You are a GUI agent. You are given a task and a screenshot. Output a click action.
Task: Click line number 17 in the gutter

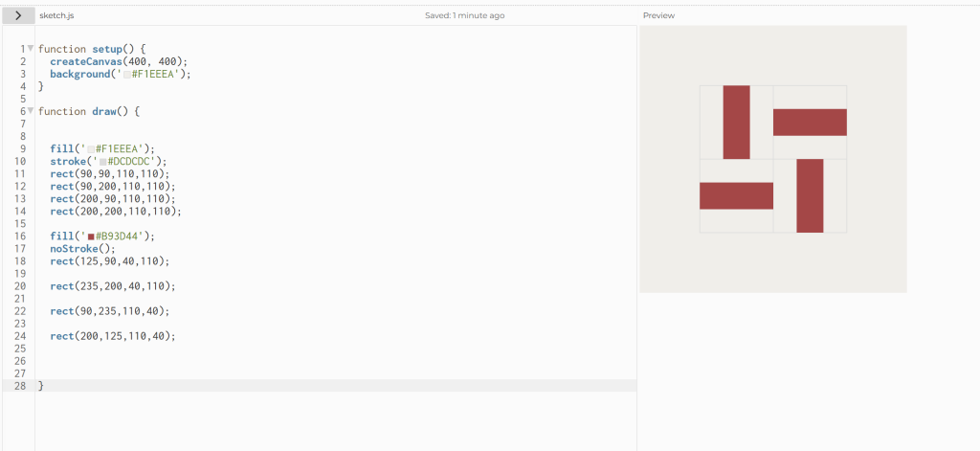tap(20, 249)
